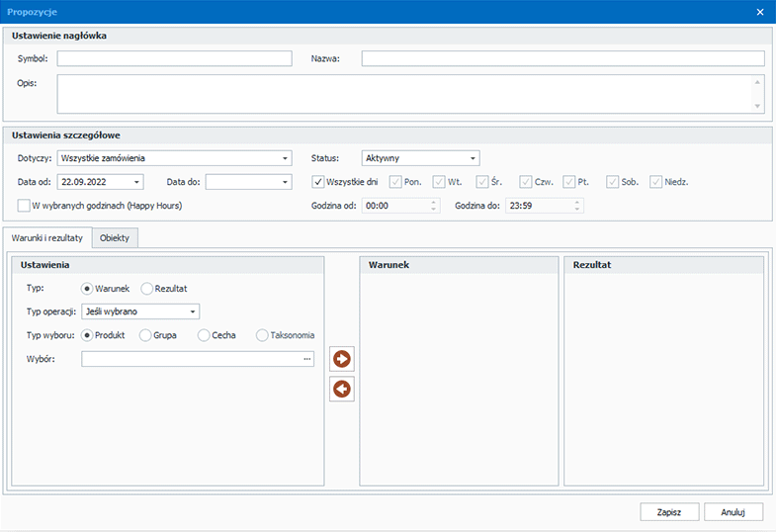Open the Status dropdown
Image resolution: width=776 pixels, height=532 pixels.
click(x=473, y=158)
